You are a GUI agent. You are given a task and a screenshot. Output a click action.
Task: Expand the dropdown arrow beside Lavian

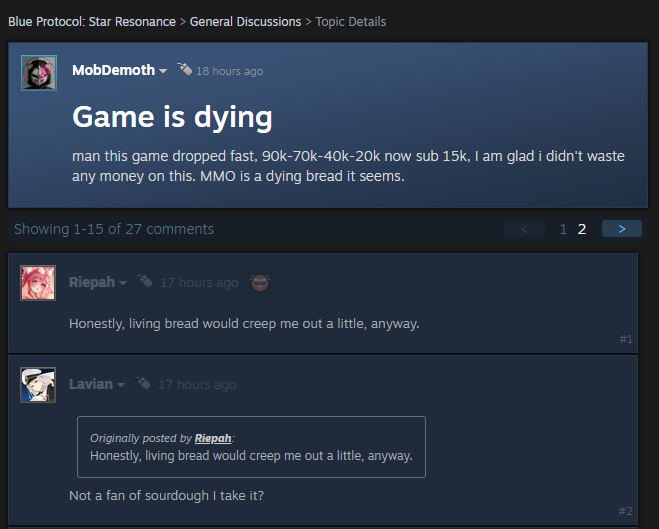pos(121,385)
